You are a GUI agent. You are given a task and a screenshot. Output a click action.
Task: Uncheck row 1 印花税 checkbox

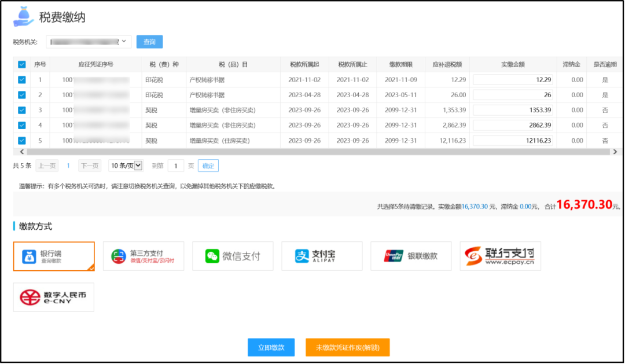(22, 80)
